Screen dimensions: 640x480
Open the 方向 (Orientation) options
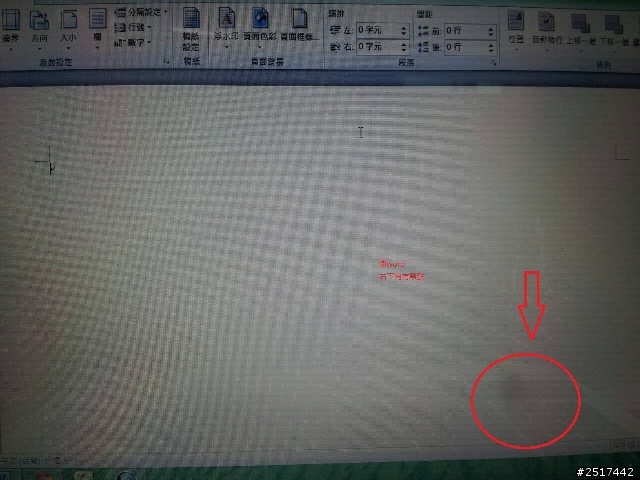click(x=40, y=29)
